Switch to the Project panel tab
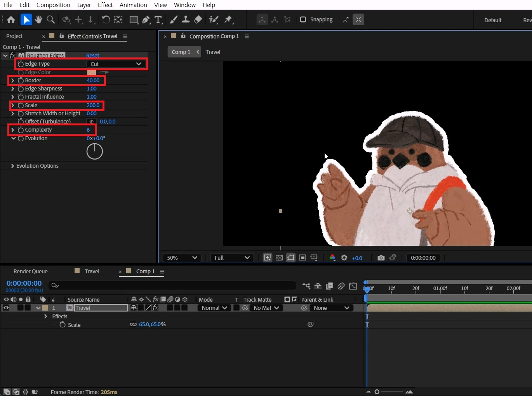Screen dimensions: 532x396 (x=14, y=36)
